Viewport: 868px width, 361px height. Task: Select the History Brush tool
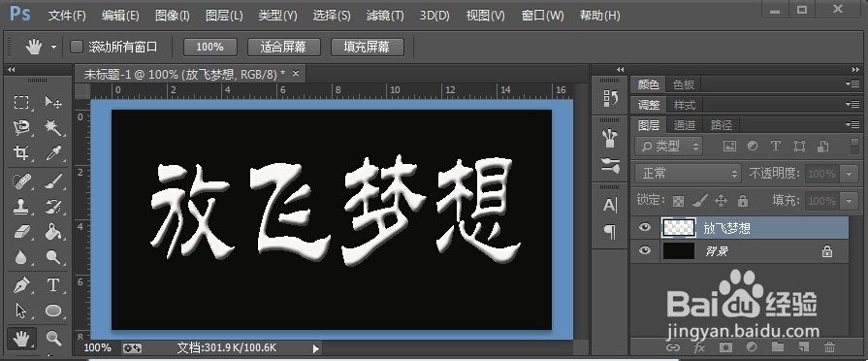pos(53,207)
